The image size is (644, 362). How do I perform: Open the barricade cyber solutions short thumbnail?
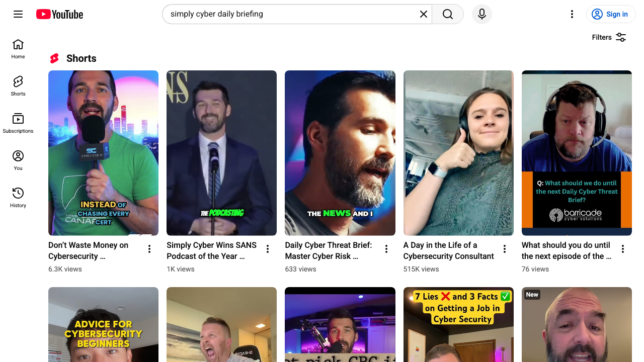(x=577, y=153)
